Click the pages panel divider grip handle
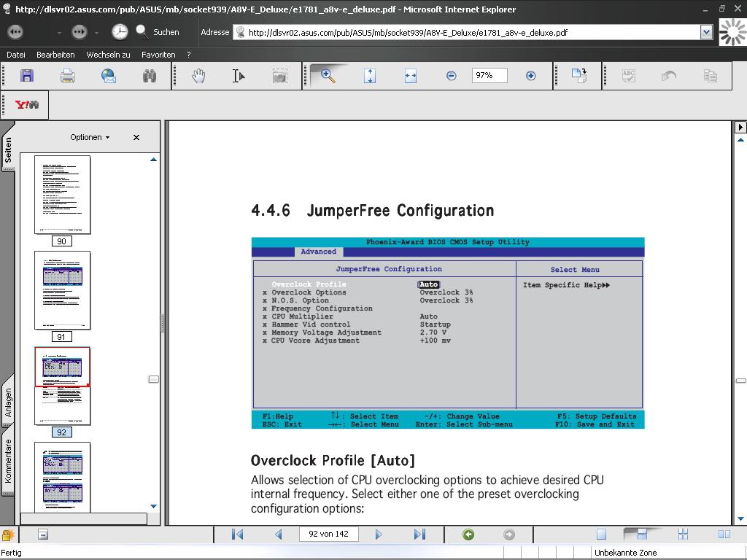747x560 pixels. coord(163,323)
